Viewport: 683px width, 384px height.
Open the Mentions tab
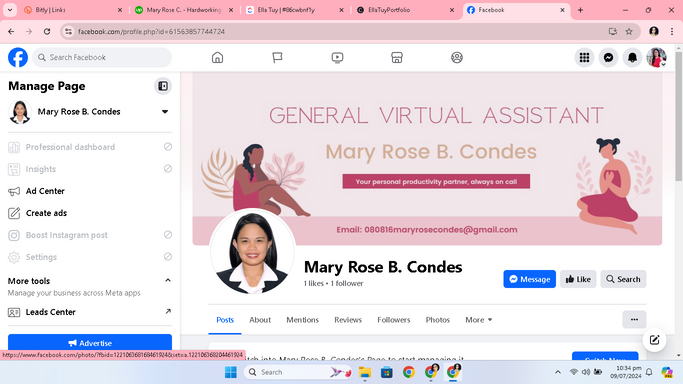(302, 320)
